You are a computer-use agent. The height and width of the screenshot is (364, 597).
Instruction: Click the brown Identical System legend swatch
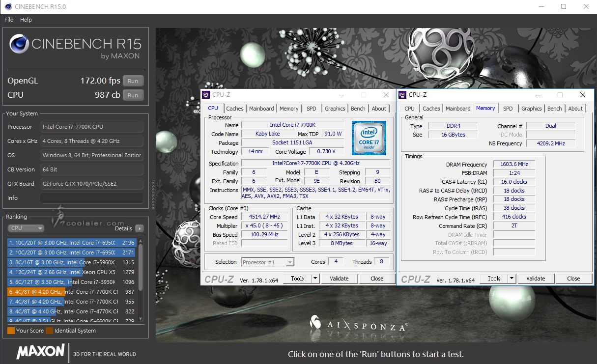point(49,331)
